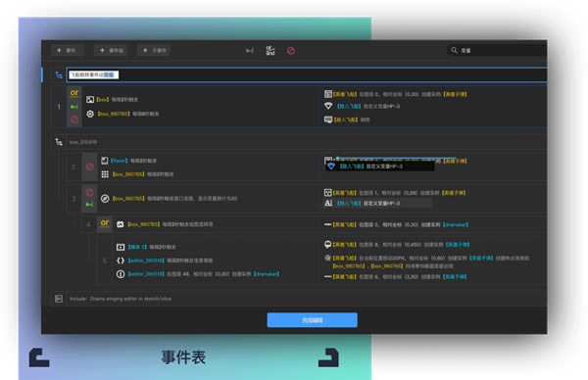Screen dimensions: 588x380
Task: Add a new event with the first plus button
Action: 67,50
